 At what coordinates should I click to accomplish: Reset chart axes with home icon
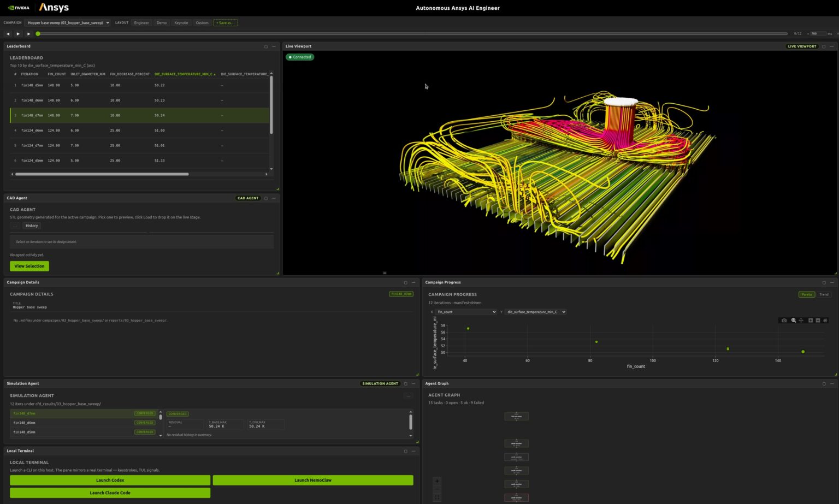pyautogui.click(x=825, y=321)
